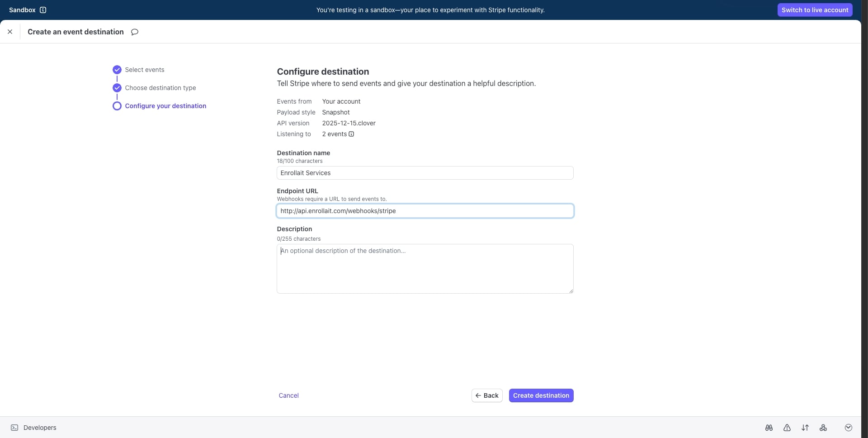The height and width of the screenshot is (438, 868).
Task: Click the Choose destination type check circle
Action: click(x=117, y=87)
